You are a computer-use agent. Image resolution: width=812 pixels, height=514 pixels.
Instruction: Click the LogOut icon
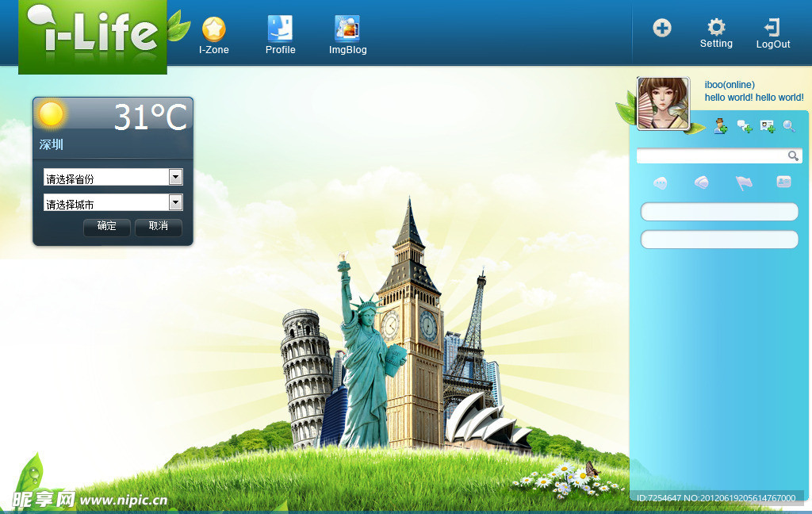(772, 27)
